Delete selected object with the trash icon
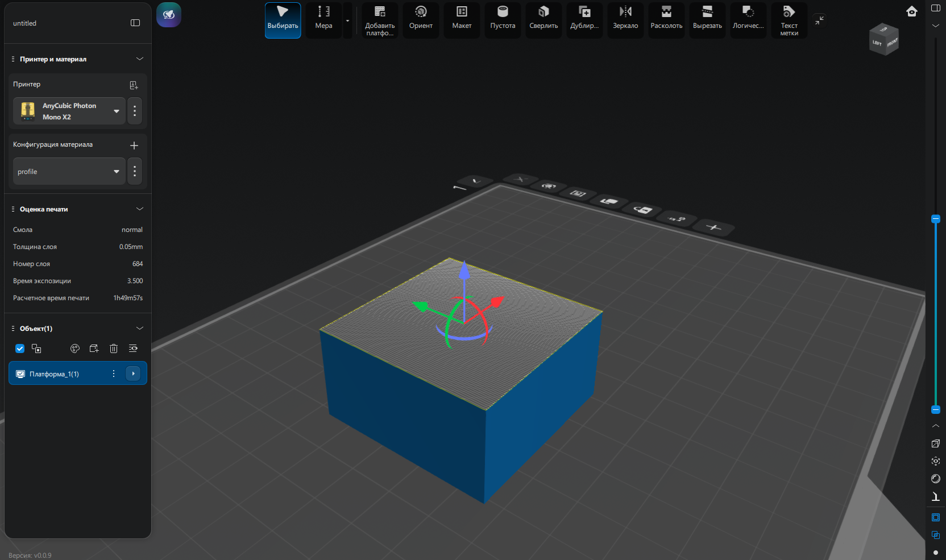 [x=114, y=349]
